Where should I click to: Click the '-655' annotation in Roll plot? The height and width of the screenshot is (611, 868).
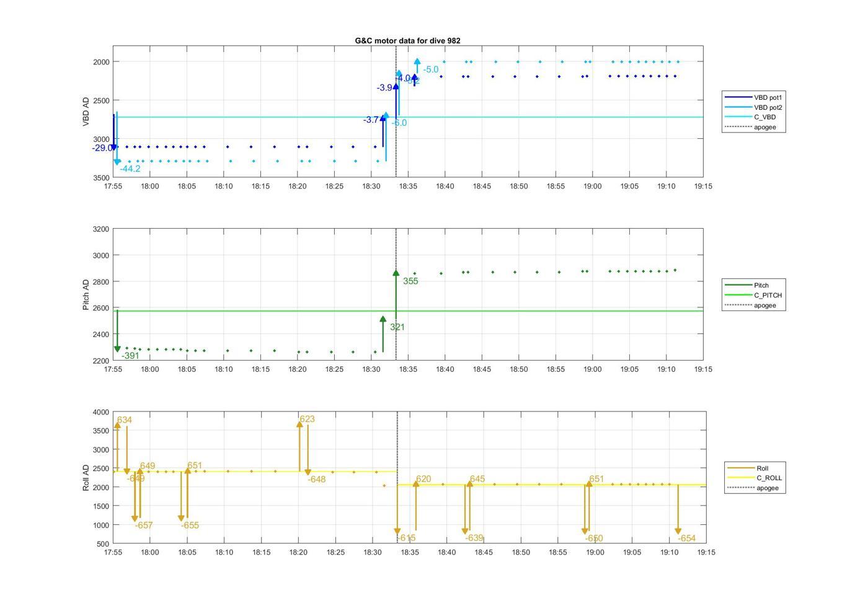[190, 525]
